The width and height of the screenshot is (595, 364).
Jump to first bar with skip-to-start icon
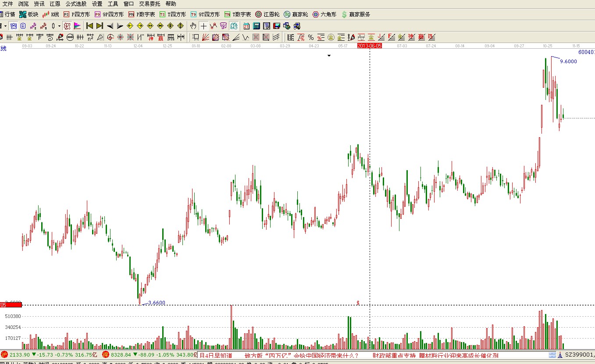tap(89, 26)
